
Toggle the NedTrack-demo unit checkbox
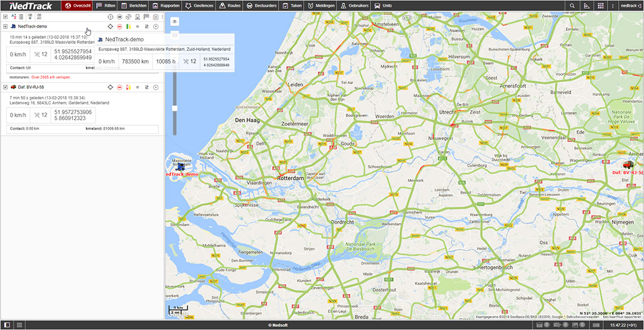[x=5, y=26]
